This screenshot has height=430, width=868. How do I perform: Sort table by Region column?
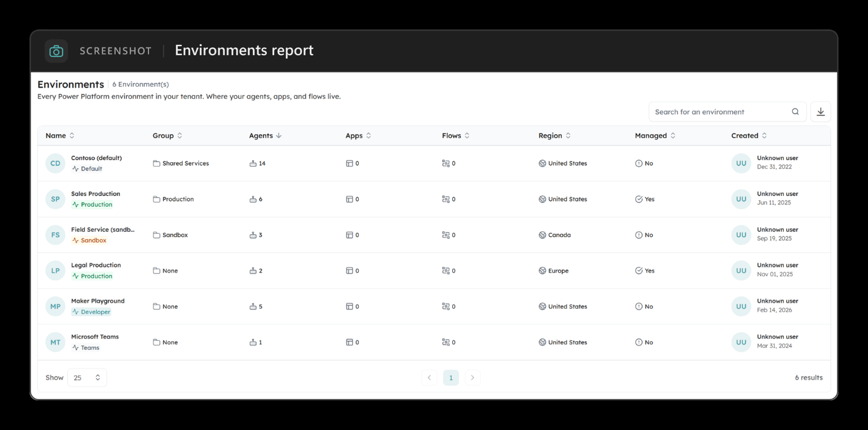coord(555,135)
